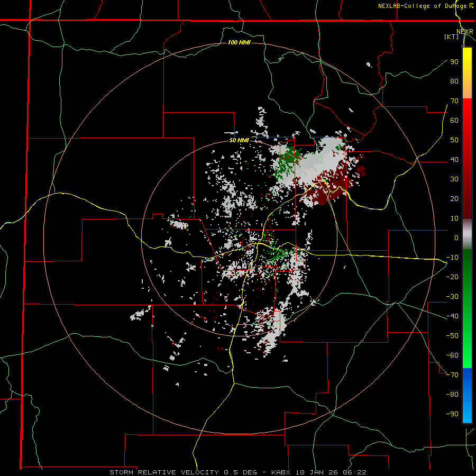The height and width of the screenshot is (476, 476).
Task: Click the 70 knot label on scale
Action: (x=454, y=101)
